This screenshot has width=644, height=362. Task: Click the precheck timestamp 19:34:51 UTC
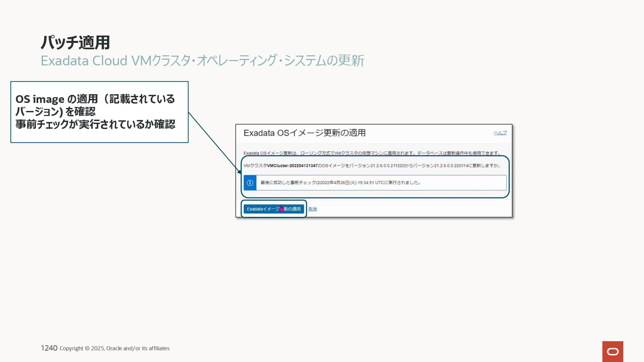tap(371, 183)
